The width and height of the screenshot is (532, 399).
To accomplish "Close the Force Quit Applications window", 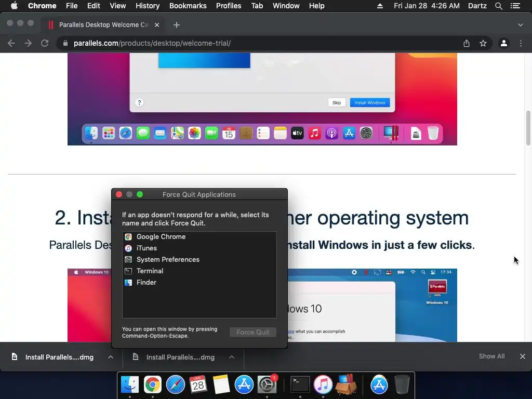I will click(x=119, y=194).
